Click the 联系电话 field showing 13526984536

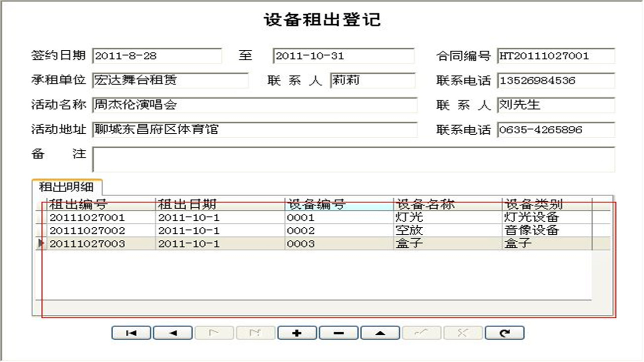[553, 80]
